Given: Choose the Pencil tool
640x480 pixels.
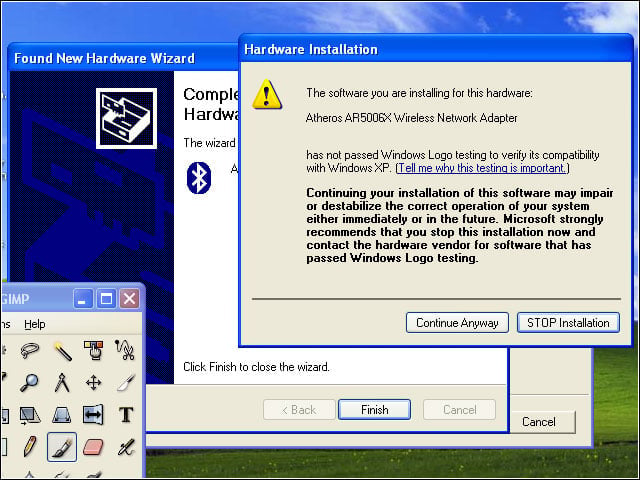Looking at the screenshot, I should click(x=30, y=446).
